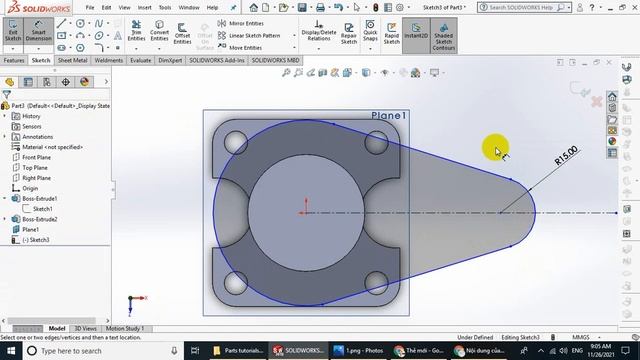Open View Orientation in heads-up toolbar
This screenshot has height=360, width=640.
[347, 73]
